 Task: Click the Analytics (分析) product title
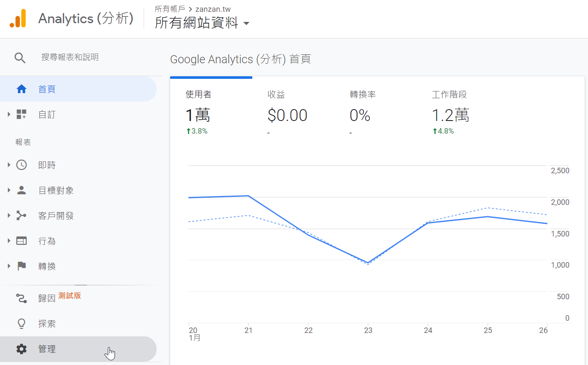pos(86,19)
